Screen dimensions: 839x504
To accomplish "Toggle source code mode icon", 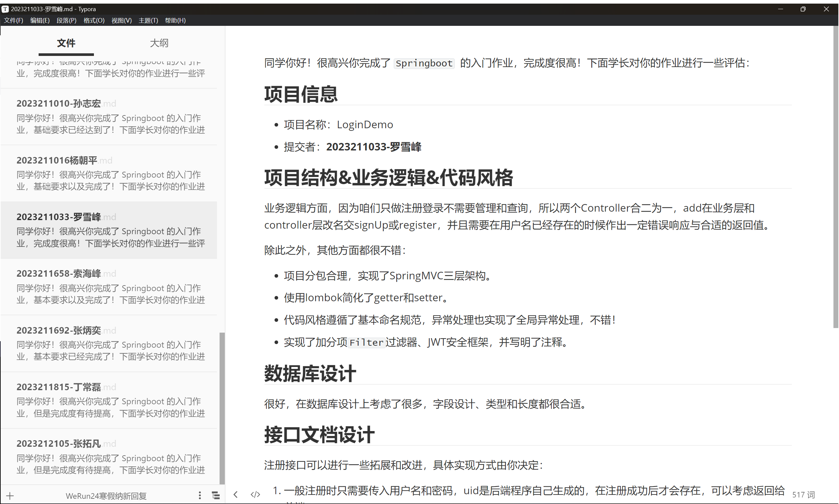I will pyautogui.click(x=255, y=495).
